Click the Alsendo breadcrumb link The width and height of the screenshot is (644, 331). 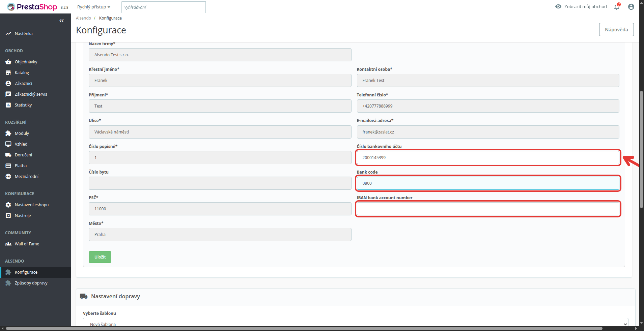(83, 18)
